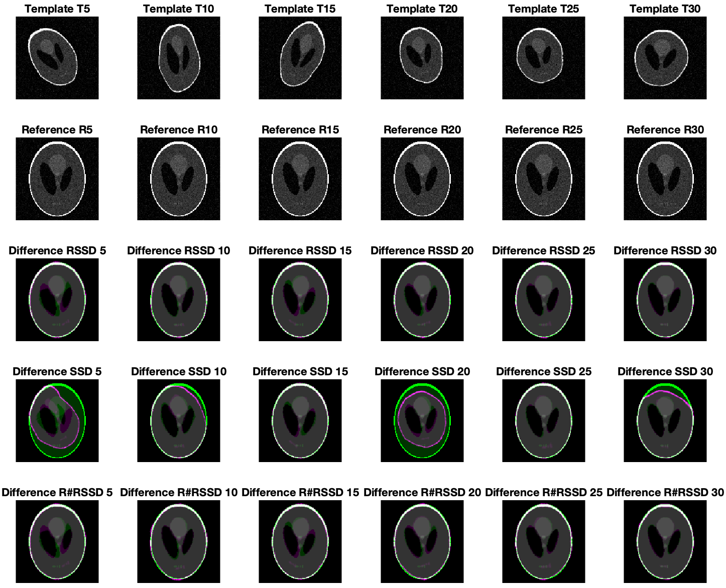Select the image under Difference SSD 10
Screen dimensions: 726x588
179,420
